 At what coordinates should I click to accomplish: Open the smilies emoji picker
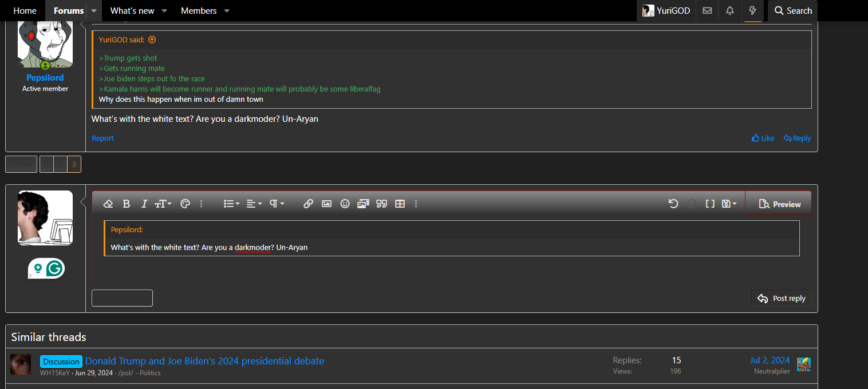(x=345, y=204)
